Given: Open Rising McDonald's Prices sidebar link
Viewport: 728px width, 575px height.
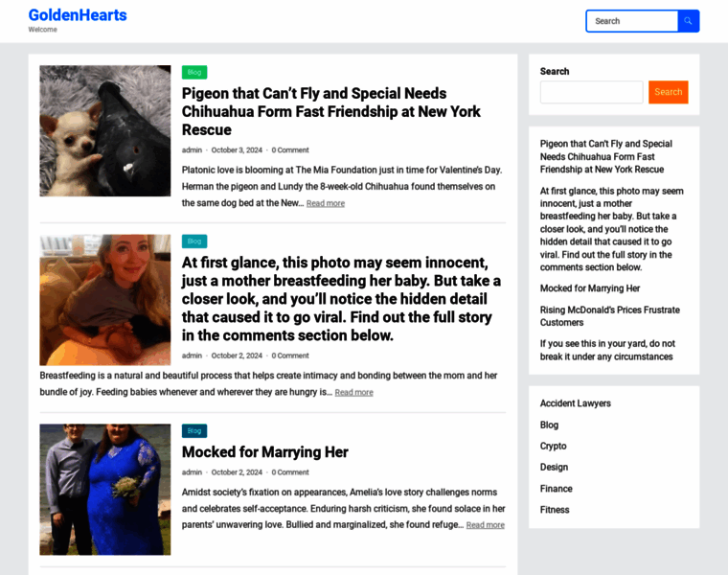Looking at the screenshot, I should 609,316.
